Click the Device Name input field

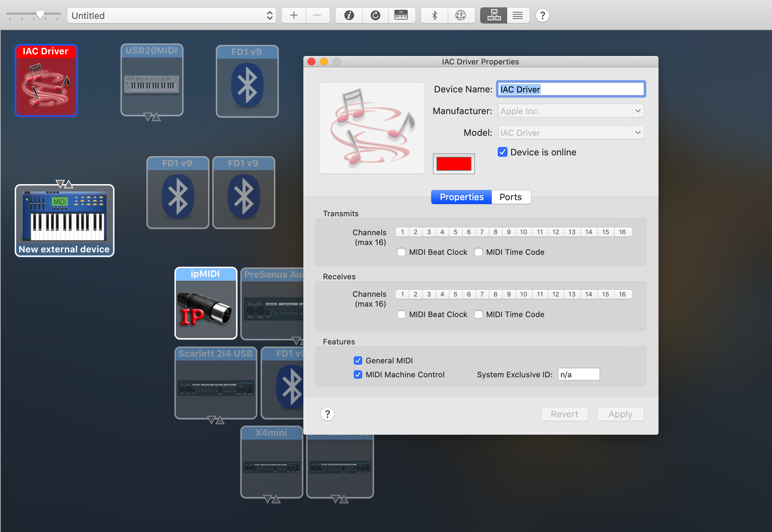[570, 89]
